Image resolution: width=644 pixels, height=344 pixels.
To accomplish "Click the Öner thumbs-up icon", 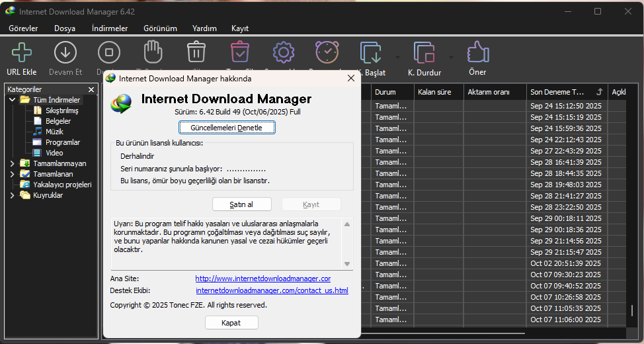I will (x=477, y=52).
